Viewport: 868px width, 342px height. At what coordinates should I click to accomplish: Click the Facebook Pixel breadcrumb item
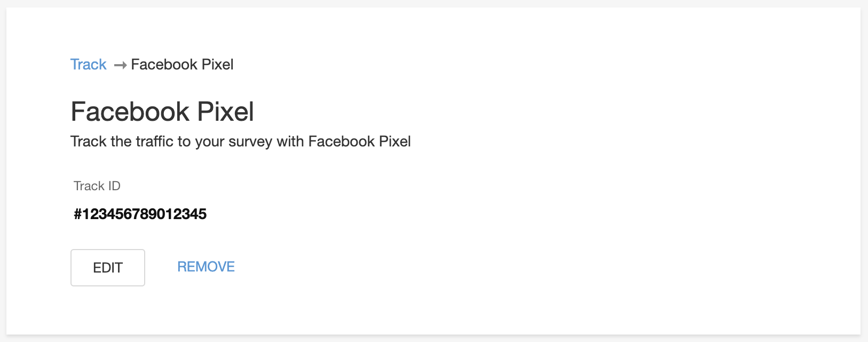182,65
